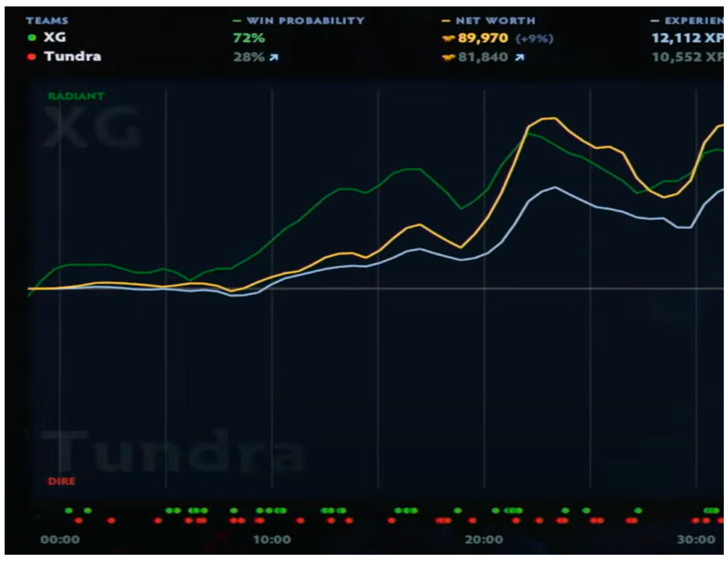The image size is (728, 561).
Task: Select the Tundra team name
Action: (x=73, y=56)
